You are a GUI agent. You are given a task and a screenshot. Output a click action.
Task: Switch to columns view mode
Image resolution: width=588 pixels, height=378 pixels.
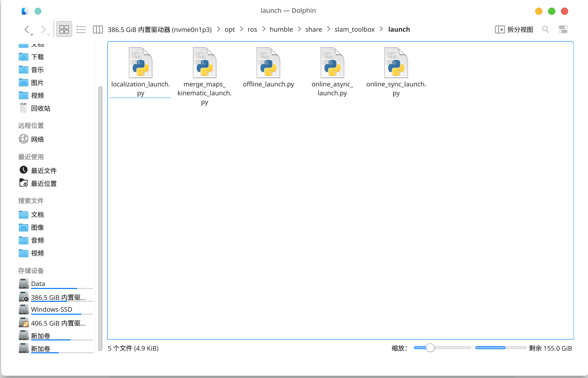pyautogui.click(x=98, y=29)
